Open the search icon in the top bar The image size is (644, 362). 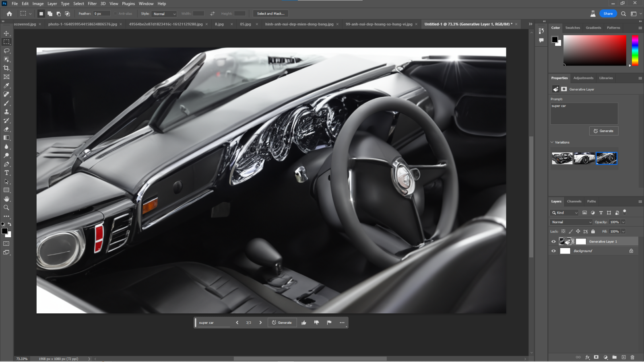click(x=623, y=14)
